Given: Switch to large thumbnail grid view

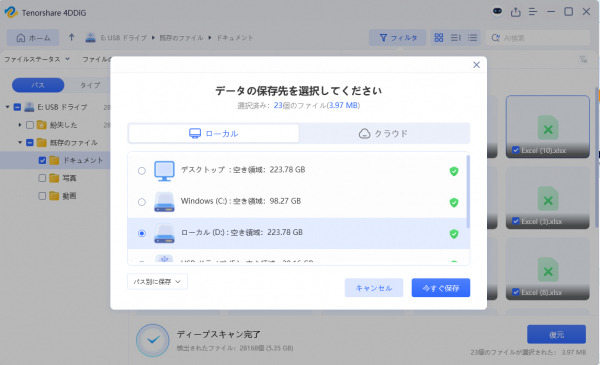Looking at the screenshot, I should 439,37.
